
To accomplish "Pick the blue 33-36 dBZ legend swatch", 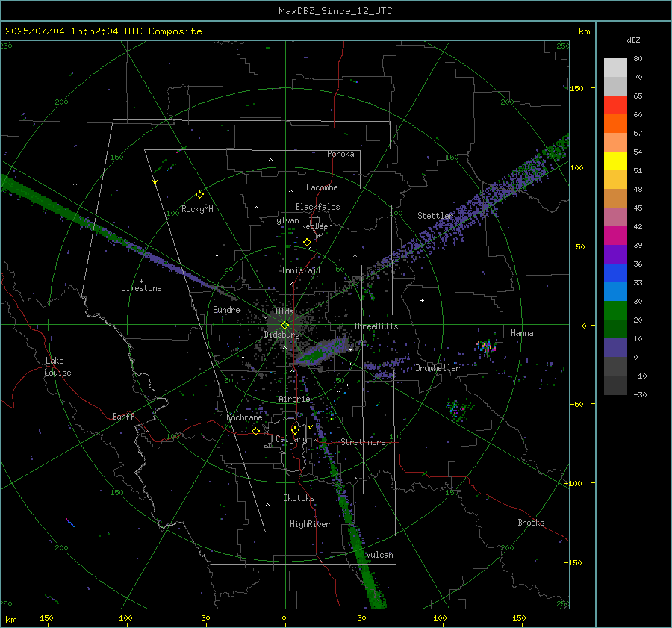I will 615,273.
